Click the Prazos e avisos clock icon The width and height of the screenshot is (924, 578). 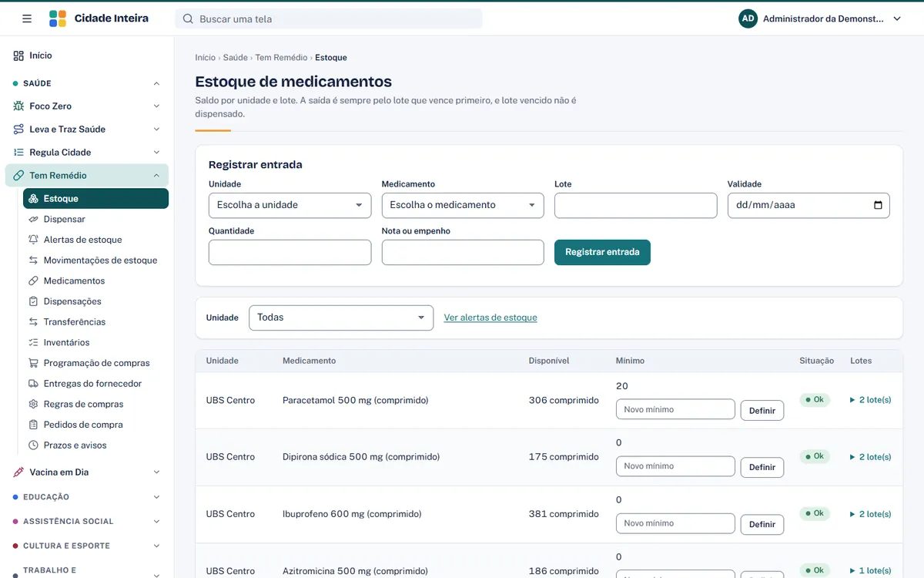(33, 445)
